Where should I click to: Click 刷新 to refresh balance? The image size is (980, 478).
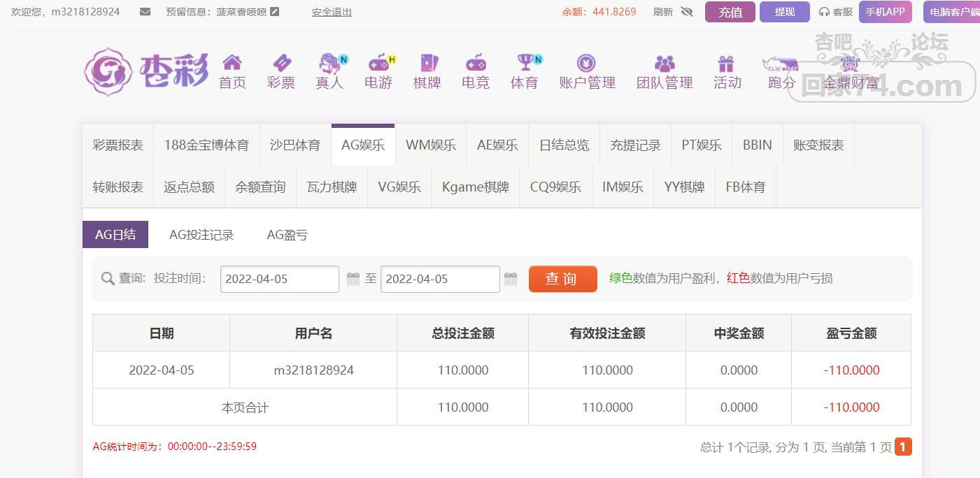pos(663,12)
